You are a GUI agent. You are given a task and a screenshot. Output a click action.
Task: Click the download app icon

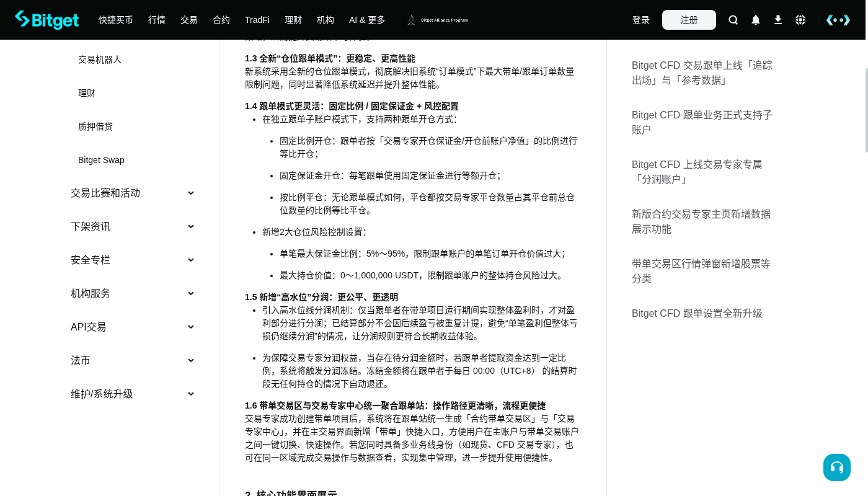(x=778, y=20)
